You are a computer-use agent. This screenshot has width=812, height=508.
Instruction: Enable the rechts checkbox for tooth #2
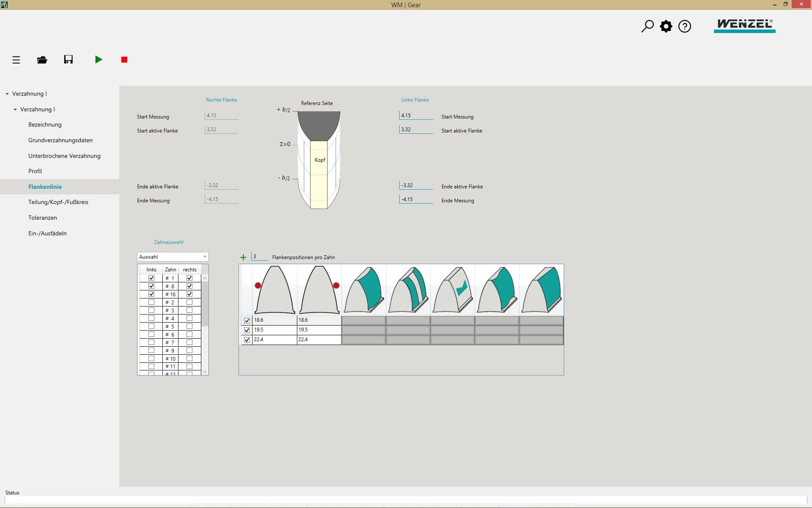click(x=189, y=302)
